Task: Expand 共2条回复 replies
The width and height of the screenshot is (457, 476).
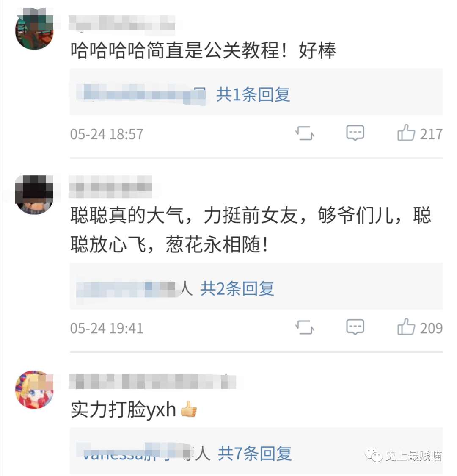Action: point(237,288)
